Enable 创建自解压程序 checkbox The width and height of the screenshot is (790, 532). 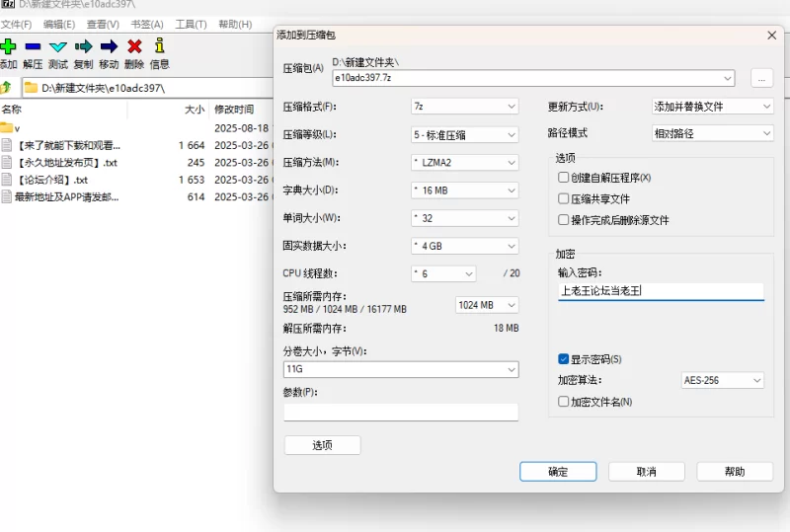click(563, 178)
